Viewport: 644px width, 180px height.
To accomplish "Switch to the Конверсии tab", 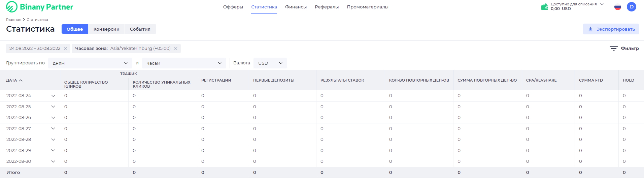I will 106,29.
